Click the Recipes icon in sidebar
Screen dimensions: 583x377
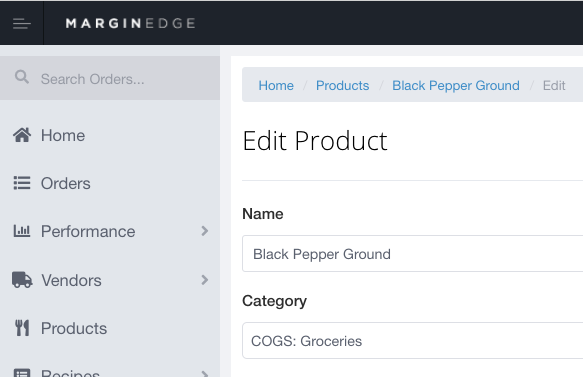coord(22,373)
